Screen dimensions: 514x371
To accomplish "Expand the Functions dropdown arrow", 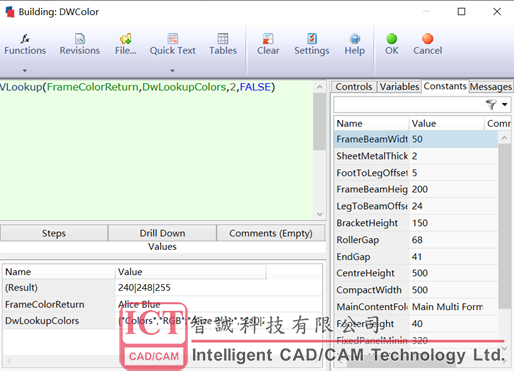I will (x=25, y=71).
